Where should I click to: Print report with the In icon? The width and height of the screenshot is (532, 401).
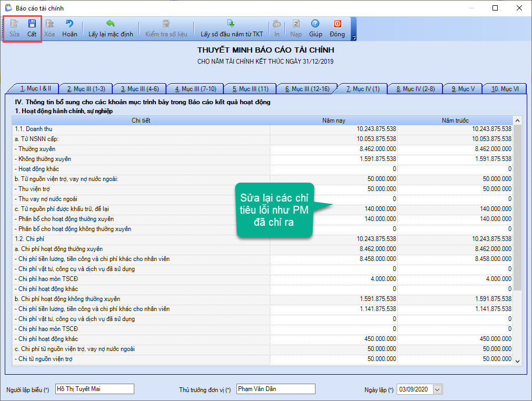click(x=277, y=28)
